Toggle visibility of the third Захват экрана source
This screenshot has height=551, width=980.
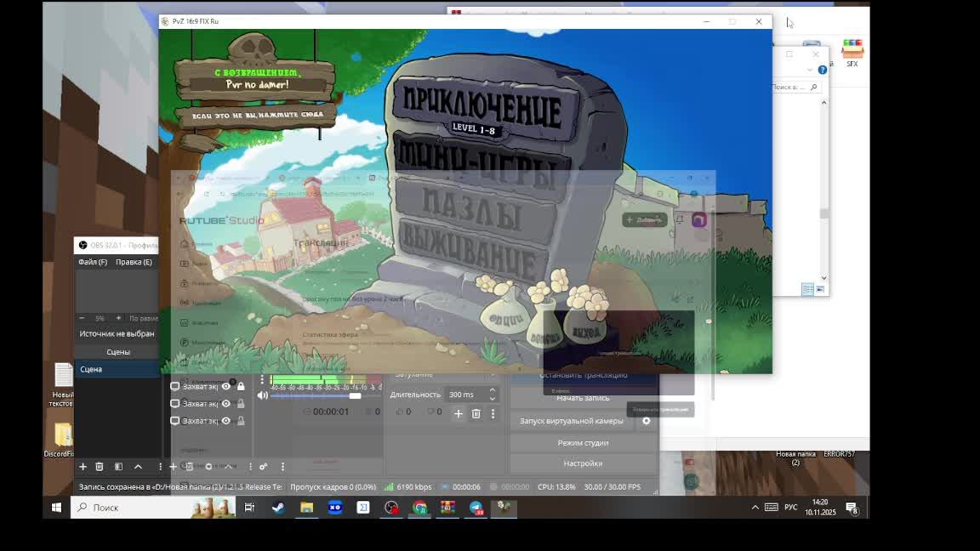click(x=226, y=421)
